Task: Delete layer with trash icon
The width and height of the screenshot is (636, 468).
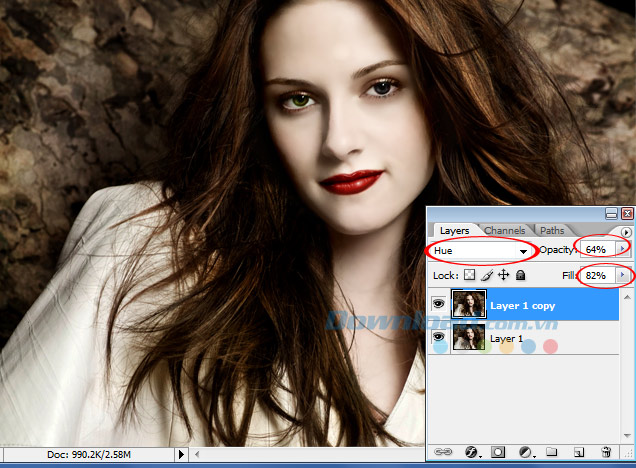Action: pyautogui.click(x=606, y=452)
